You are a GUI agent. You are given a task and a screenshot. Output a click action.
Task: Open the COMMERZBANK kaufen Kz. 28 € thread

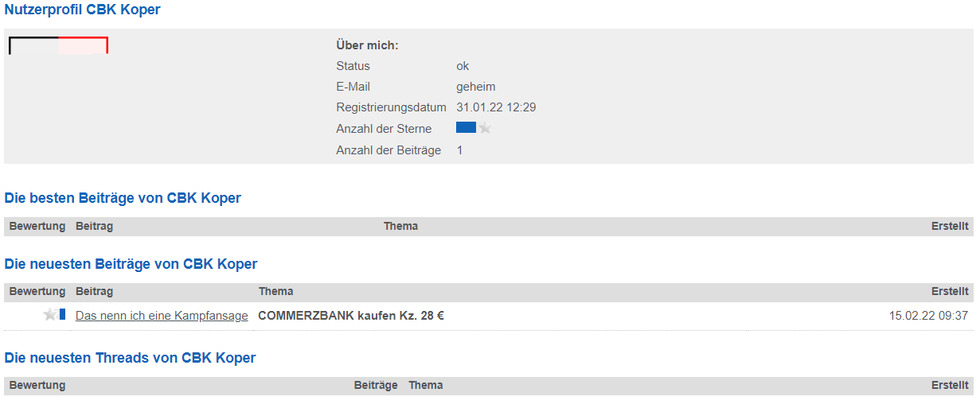(351, 316)
